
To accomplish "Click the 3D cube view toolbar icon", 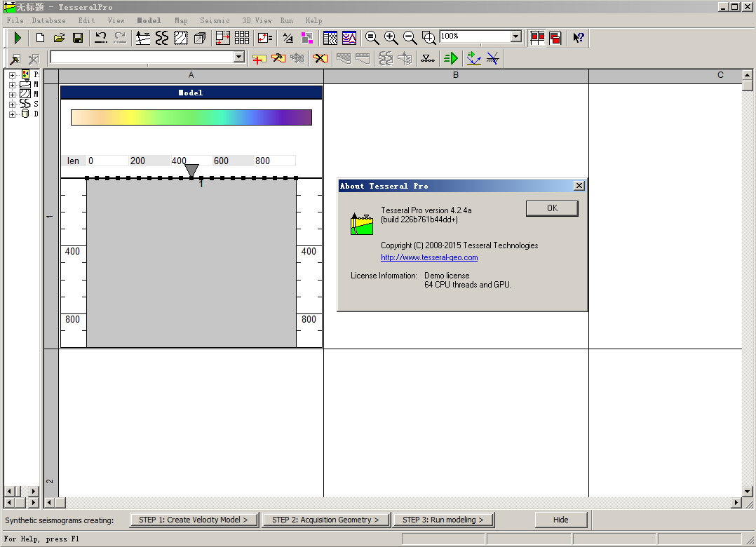I will point(200,38).
